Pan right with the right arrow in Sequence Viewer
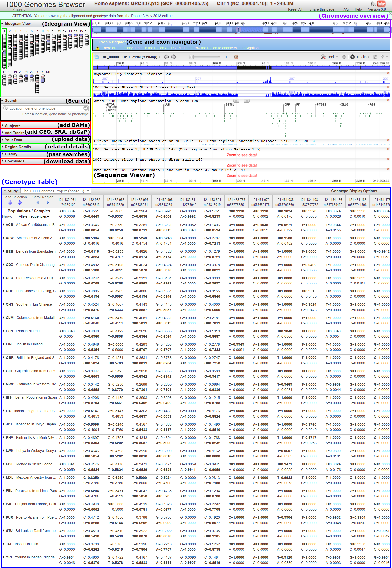 point(174,57)
